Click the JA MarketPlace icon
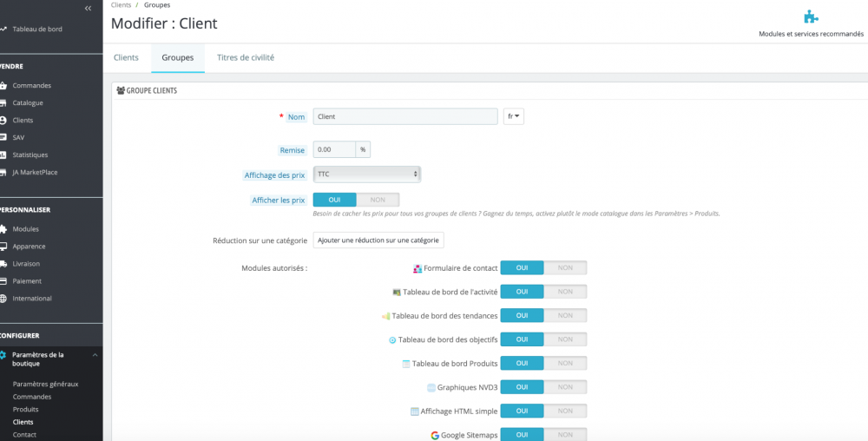Screen dimensions: 868x441 [3, 172]
